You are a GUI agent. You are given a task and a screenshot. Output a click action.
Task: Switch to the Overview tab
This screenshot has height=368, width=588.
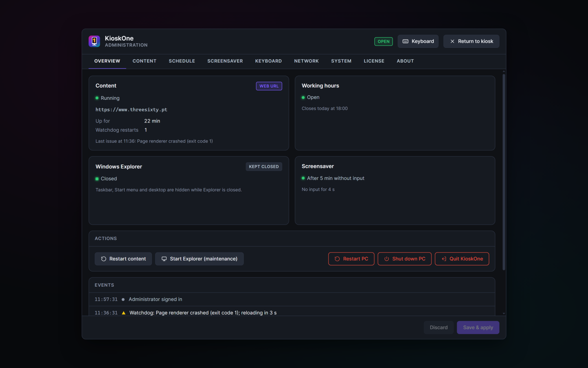(x=107, y=61)
